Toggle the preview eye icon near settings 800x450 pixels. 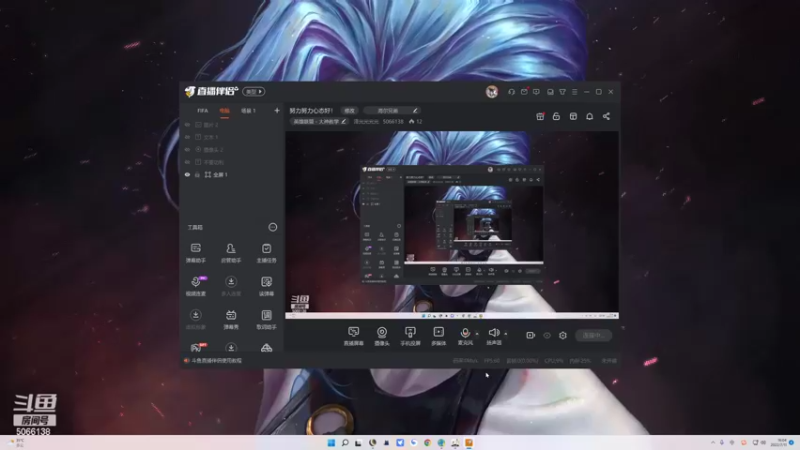pos(547,335)
